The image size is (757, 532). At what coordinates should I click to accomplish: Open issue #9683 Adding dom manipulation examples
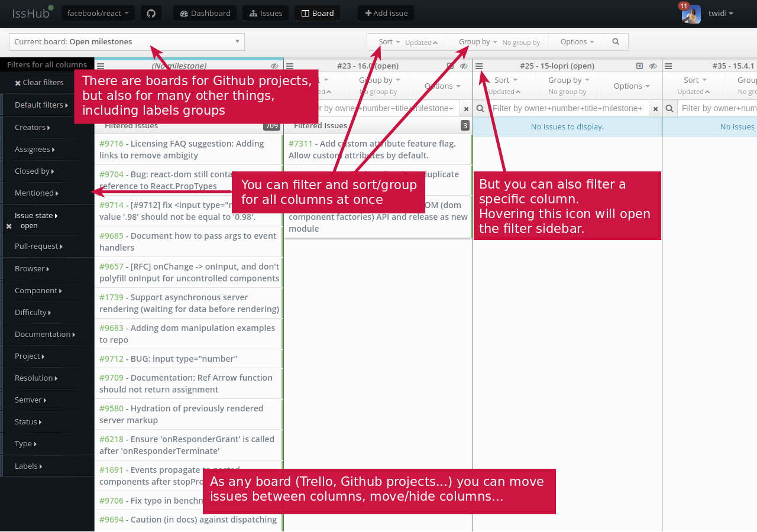click(x=188, y=334)
